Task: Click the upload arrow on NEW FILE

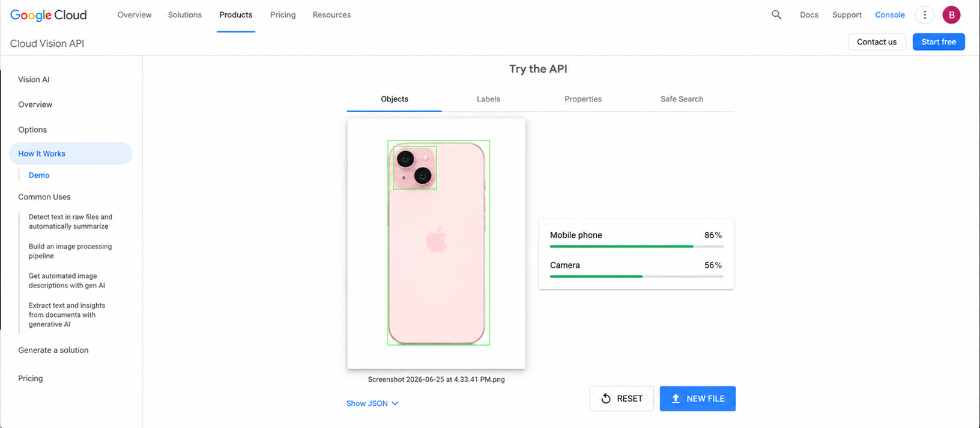Action: tap(676, 399)
